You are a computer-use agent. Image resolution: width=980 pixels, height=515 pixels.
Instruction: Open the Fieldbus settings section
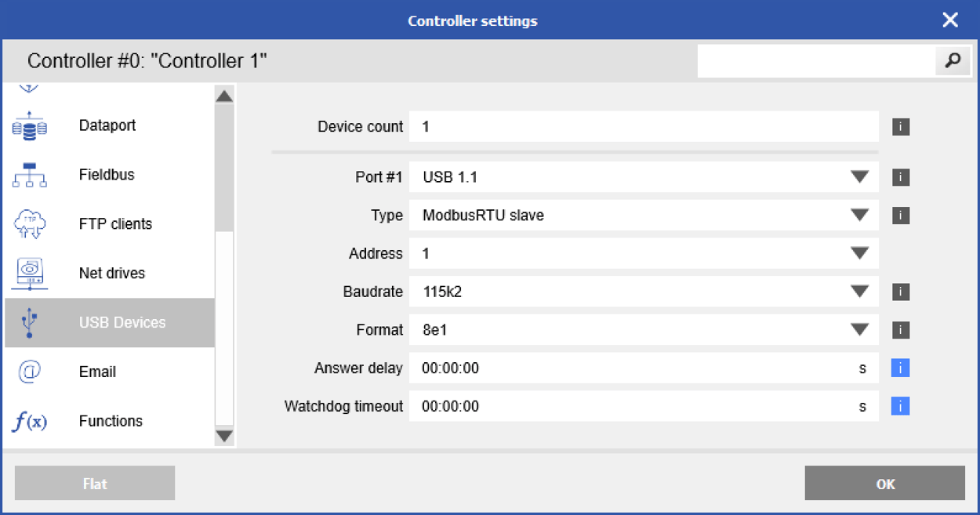(29, 175)
